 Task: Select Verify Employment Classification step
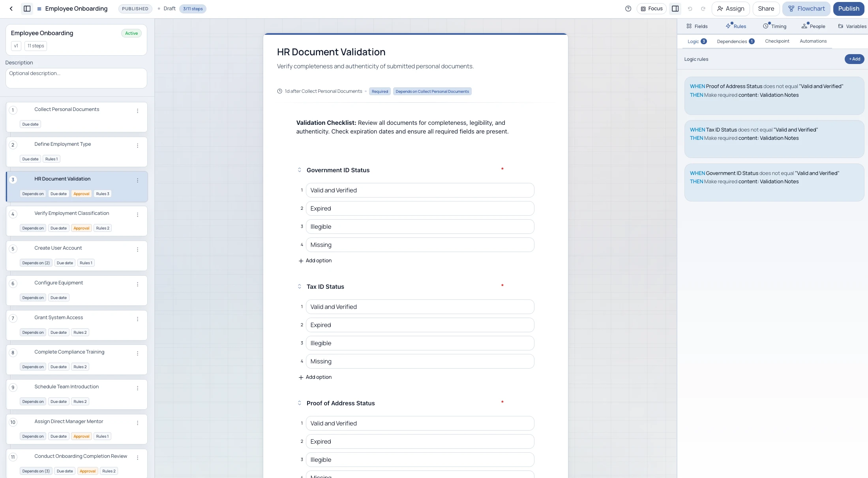pyautogui.click(x=72, y=214)
